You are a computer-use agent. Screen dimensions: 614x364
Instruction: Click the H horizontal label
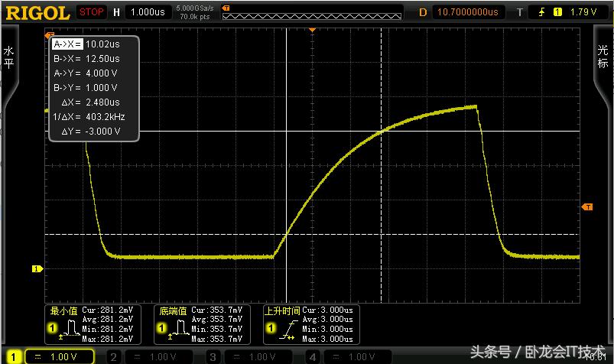pos(116,12)
